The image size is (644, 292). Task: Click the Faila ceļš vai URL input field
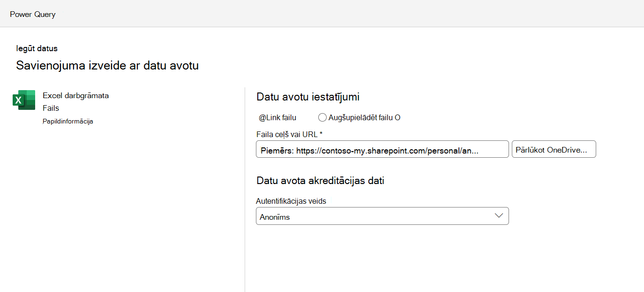pos(382,149)
